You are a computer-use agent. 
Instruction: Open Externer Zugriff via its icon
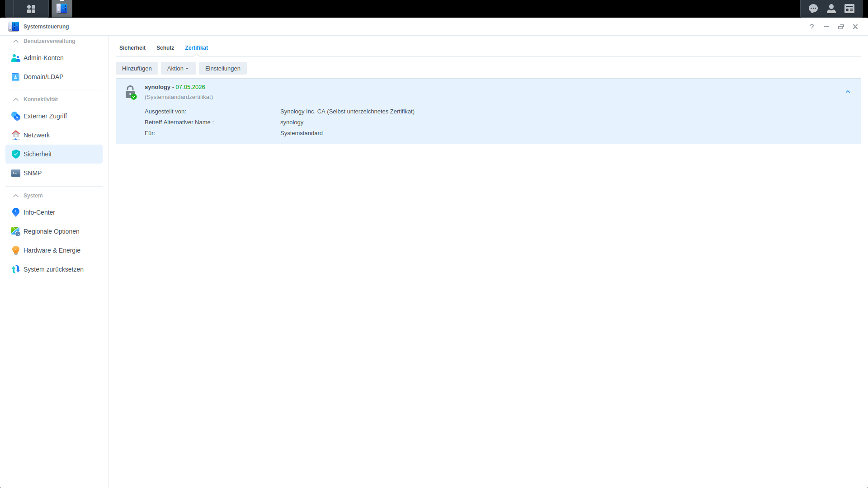coord(15,116)
